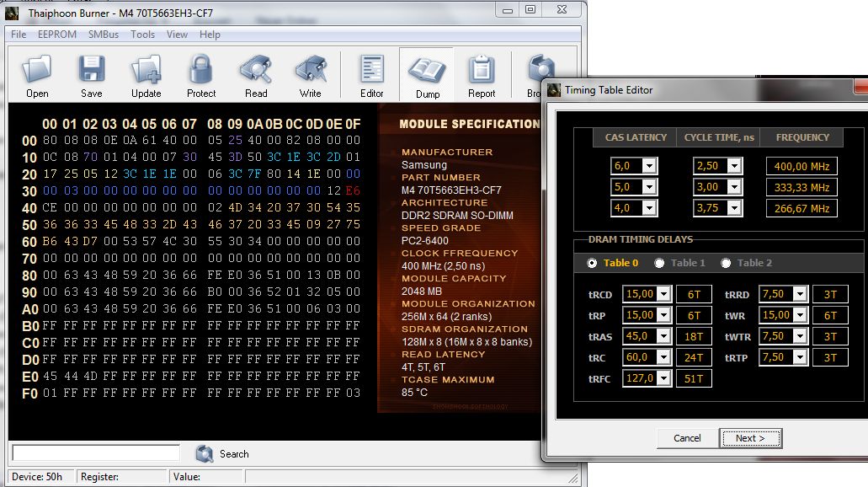
Task: Expand the cycle time 3,75 dropdown
Action: 734,208
